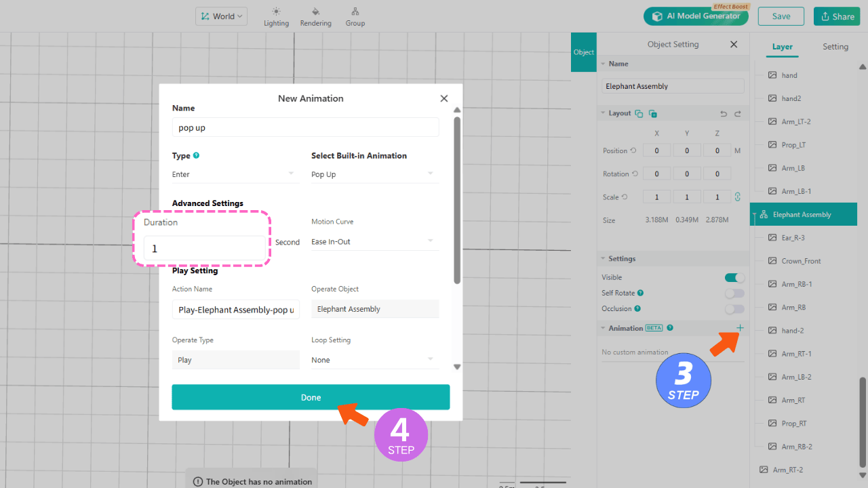Click the Group icon in toolbar
The width and height of the screenshot is (868, 488).
pos(355,16)
